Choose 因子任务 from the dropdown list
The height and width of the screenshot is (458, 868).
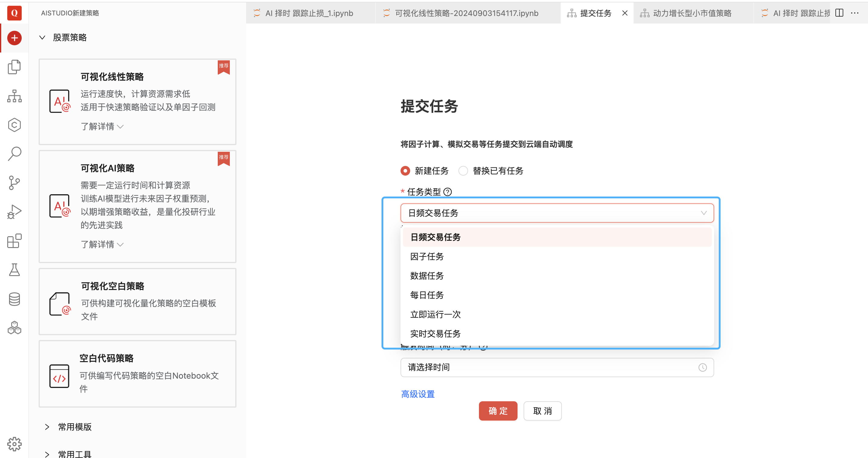[x=427, y=256]
